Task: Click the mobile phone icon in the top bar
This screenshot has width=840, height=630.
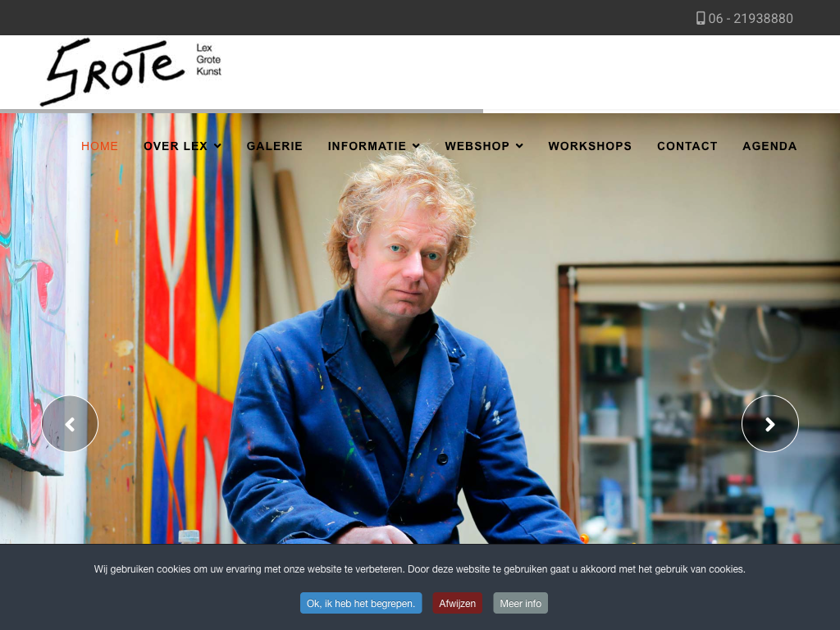Action: [701, 18]
